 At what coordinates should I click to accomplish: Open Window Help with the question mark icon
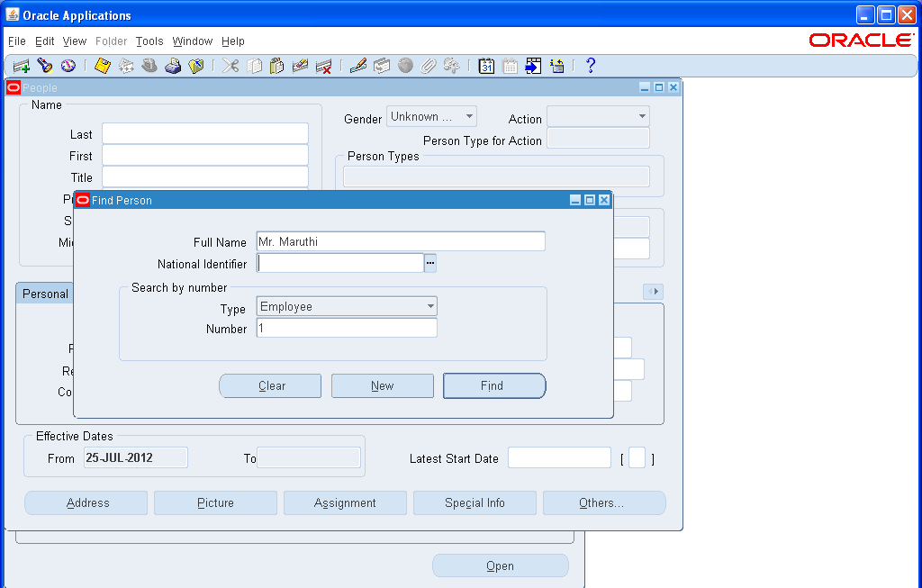tap(591, 66)
